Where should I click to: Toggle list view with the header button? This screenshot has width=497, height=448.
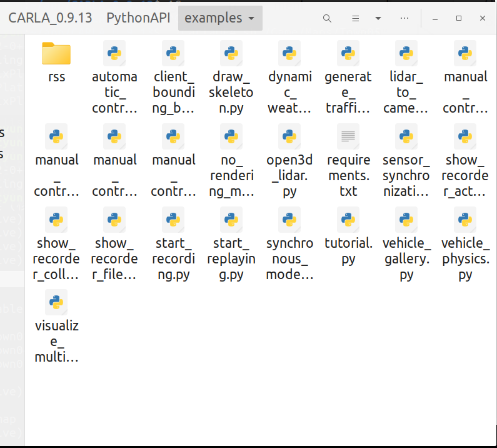(x=355, y=18)
